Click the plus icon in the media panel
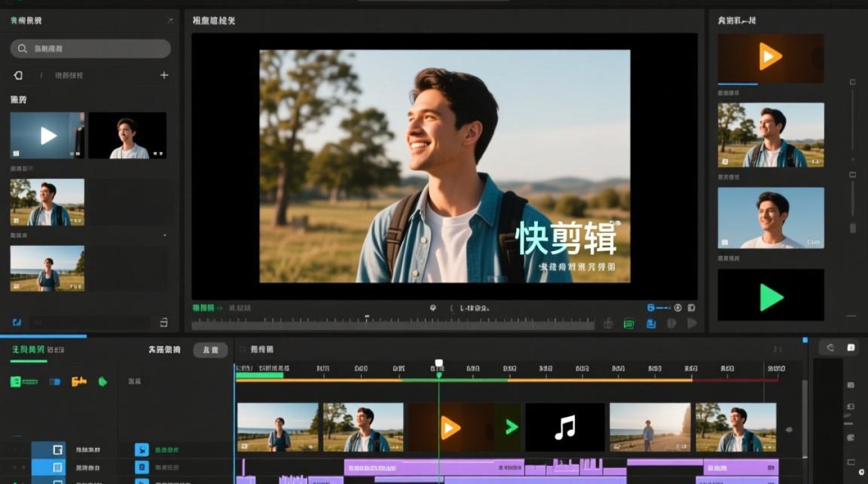The height and width of the screenshot is (484, 868). coord(164,76)
